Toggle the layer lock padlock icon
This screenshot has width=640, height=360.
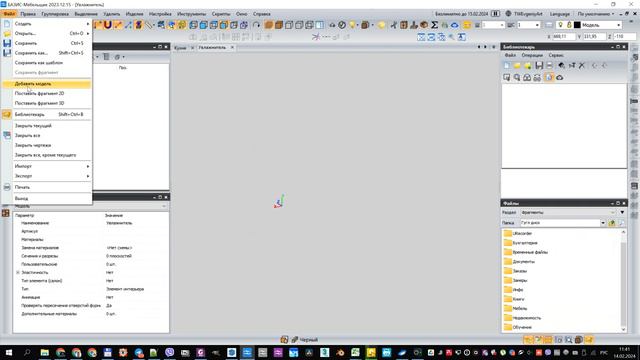coord(569,25)
